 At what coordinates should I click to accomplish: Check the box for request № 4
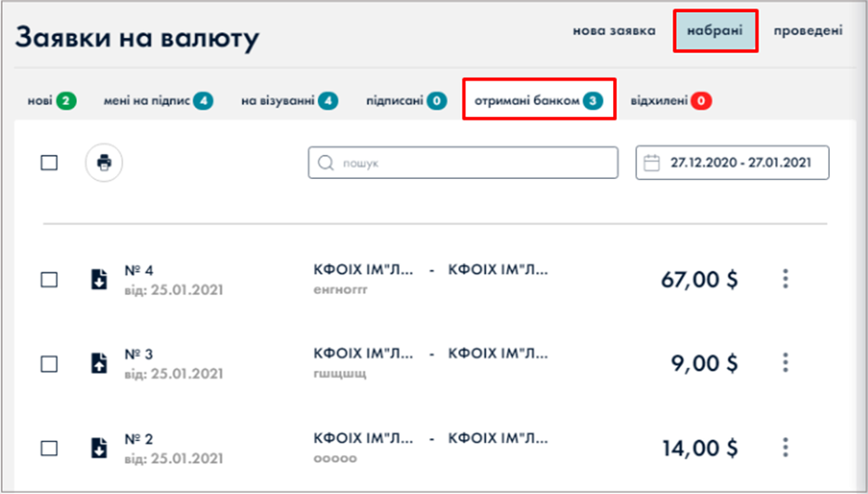coord(49,279)
